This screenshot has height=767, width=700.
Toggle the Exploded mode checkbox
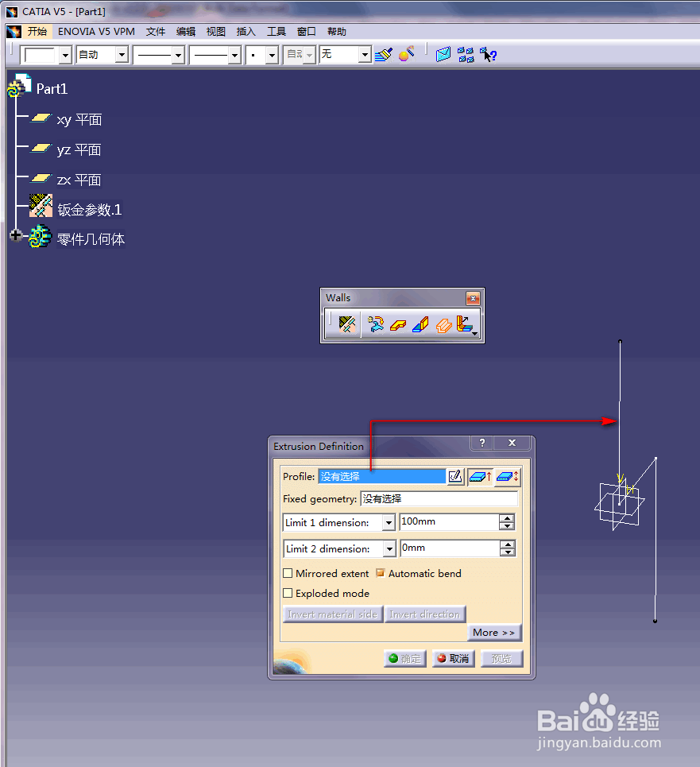coord(288,594)
